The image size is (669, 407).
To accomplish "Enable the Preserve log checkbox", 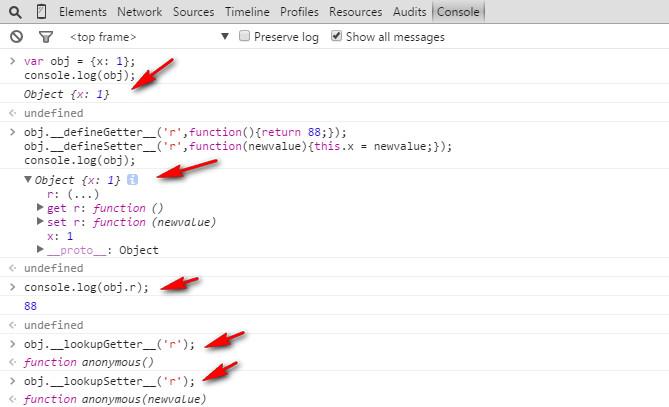I will point(244,36).
